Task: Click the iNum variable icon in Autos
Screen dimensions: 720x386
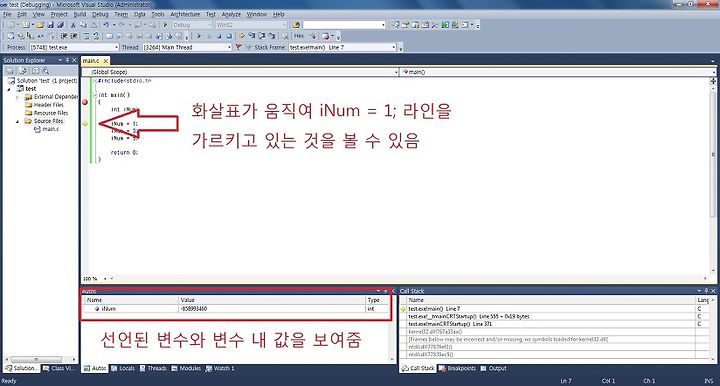Action: [97, 309]
